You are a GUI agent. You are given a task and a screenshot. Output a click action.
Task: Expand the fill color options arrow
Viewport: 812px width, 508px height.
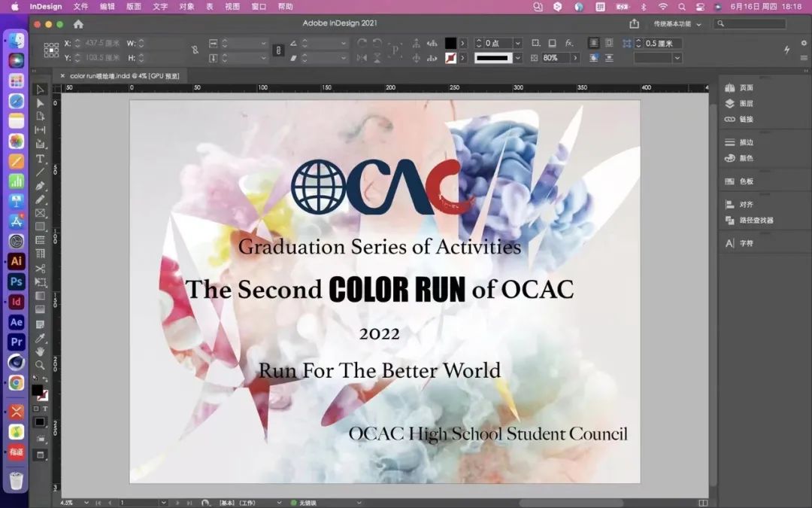[463, 43]
